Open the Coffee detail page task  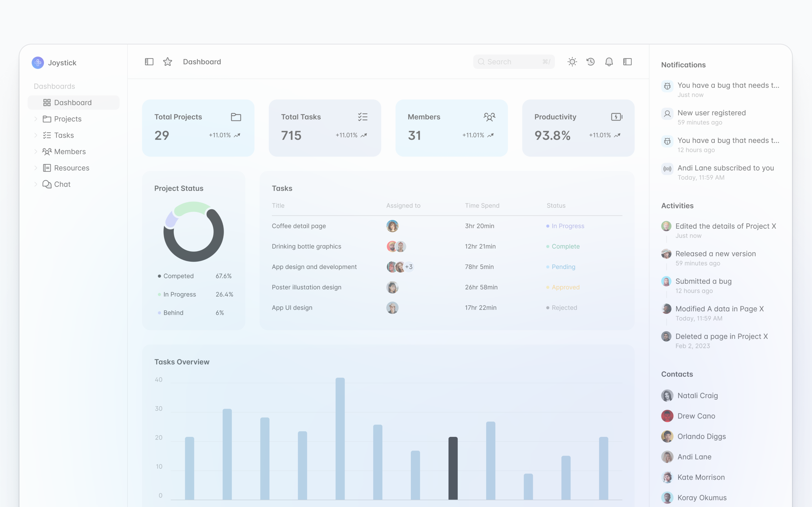[x=299, y=226]
